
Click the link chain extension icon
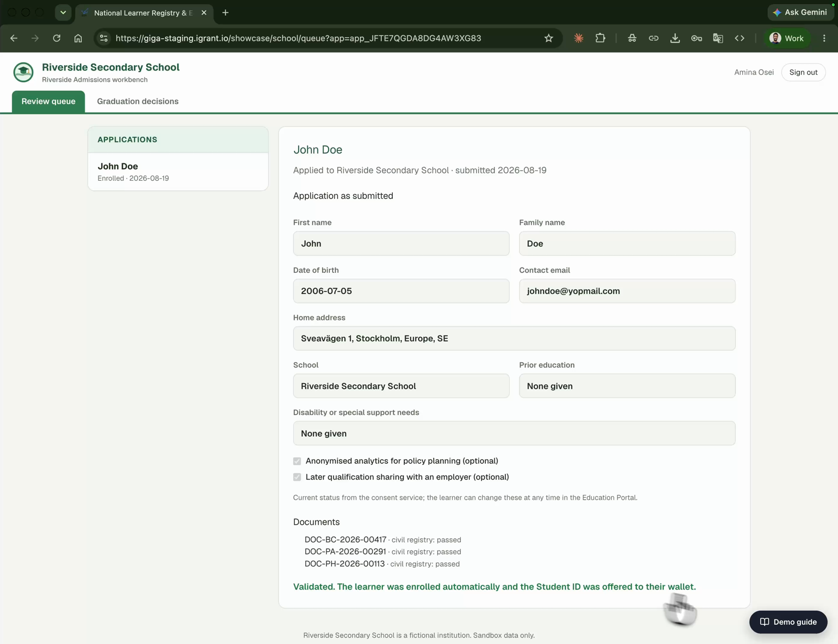pos(654,38)
